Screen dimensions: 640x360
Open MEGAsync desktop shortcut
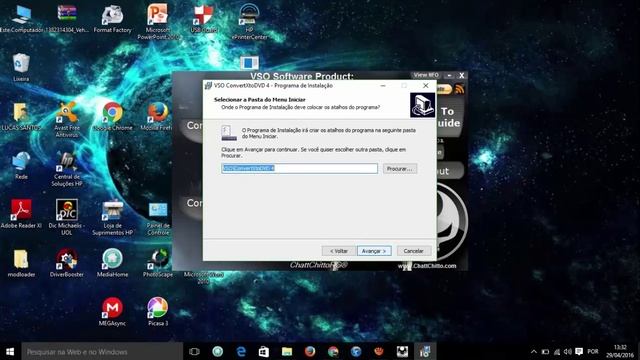[112, 312]
